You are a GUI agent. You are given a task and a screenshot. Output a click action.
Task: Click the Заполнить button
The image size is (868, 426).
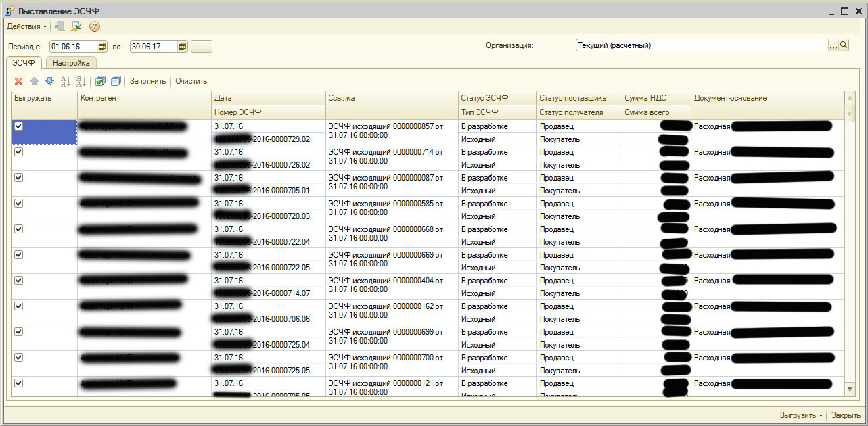coord(147,81)
